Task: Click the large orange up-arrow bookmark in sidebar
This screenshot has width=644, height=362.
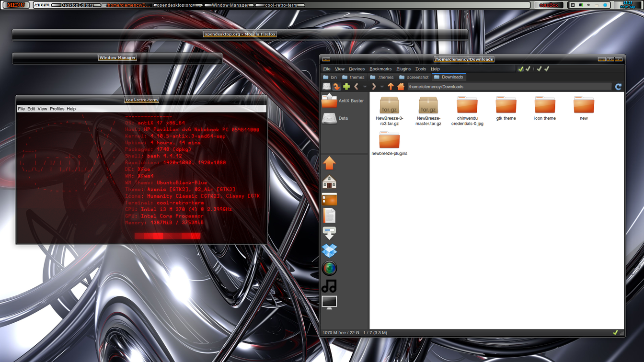Action: pos(329,163)
